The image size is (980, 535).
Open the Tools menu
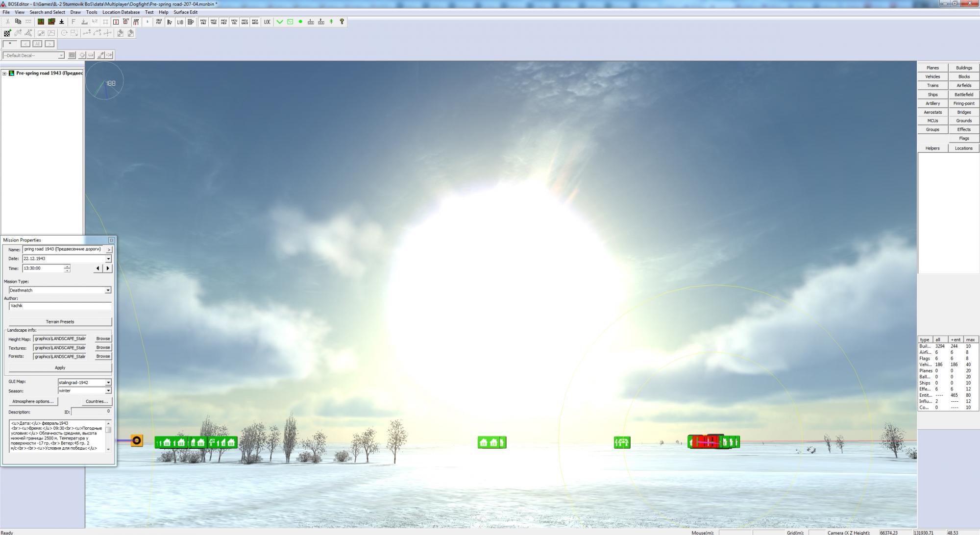[x=92, y=12]
